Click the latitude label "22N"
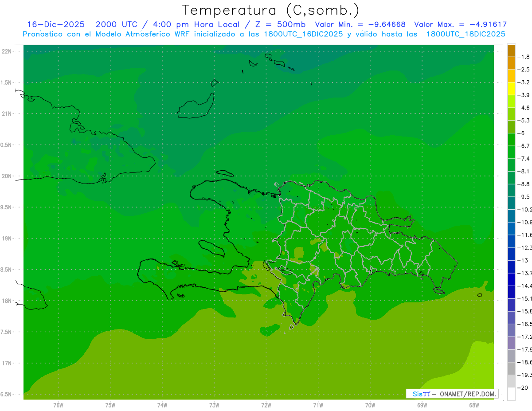The height and width of the screenshot is (411, 532). pos(8,51)
